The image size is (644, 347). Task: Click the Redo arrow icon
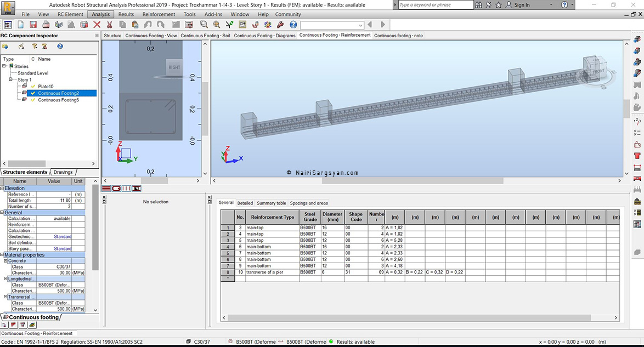coord(161,25)
